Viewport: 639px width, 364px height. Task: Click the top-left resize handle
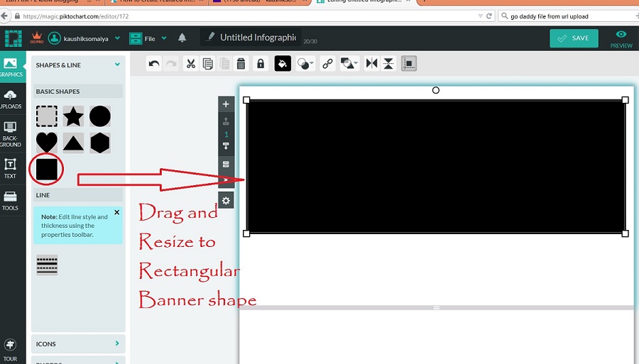[246, 100]
